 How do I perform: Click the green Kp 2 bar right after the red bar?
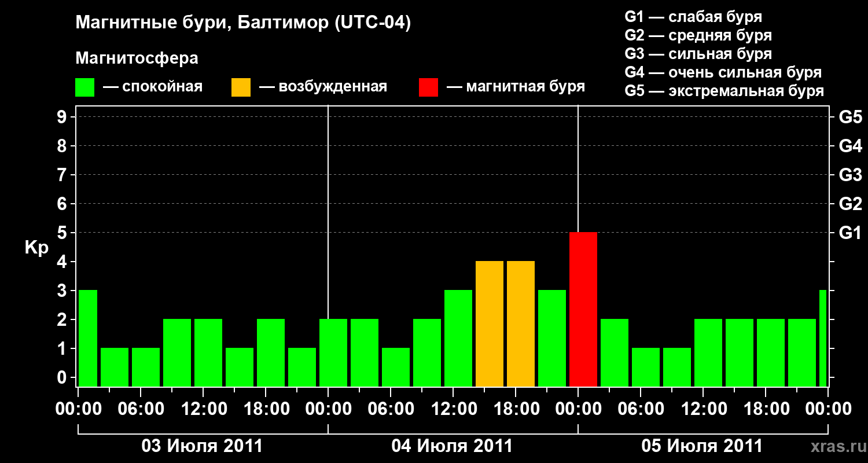click(615, 352)
